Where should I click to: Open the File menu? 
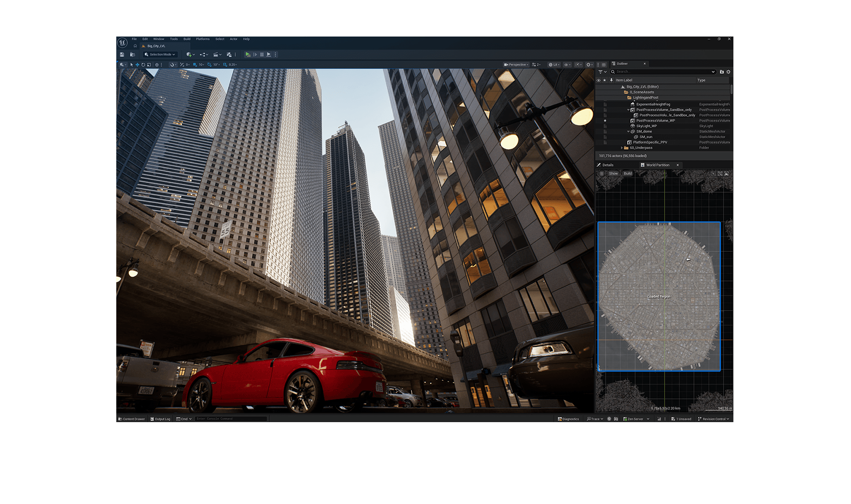tap(134, 39)
